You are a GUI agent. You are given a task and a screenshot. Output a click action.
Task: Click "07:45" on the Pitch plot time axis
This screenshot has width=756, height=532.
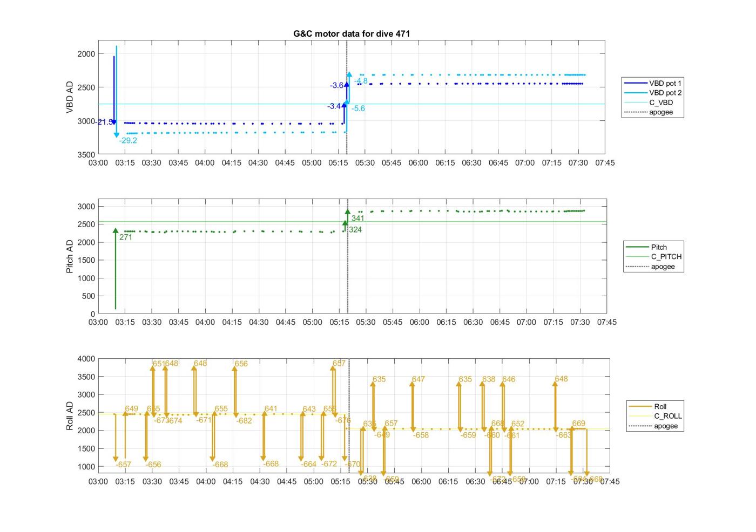coord(606,322)
